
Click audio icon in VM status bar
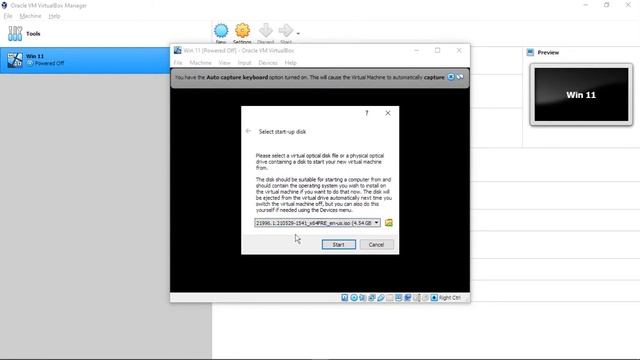(362, 298)
